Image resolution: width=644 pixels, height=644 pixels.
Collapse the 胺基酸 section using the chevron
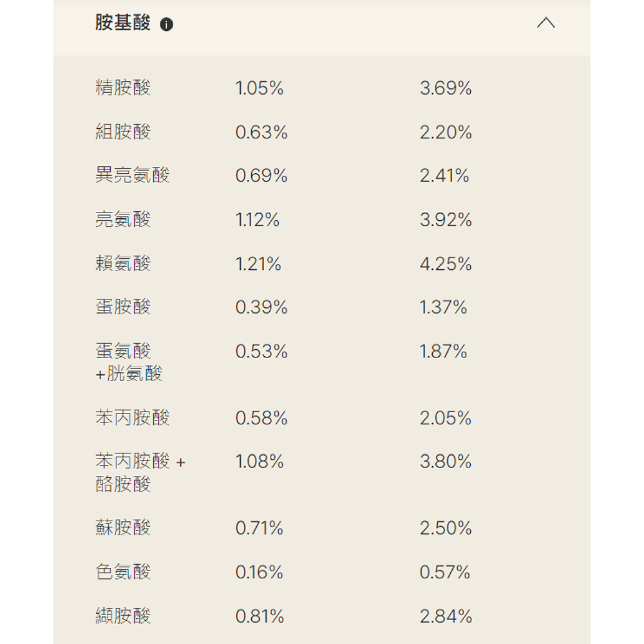coord(545,24)
